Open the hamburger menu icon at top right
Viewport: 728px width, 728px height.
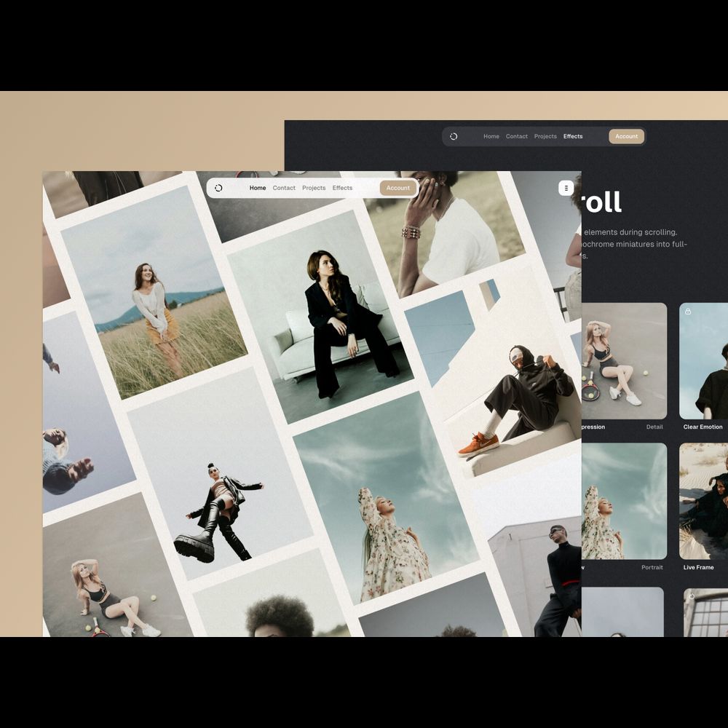(x=566, y=188)
